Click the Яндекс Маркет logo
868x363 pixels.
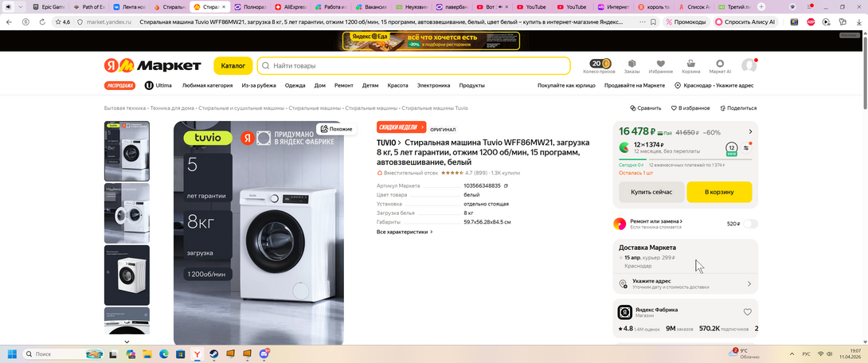pyautogui.click(x=152, y=66)
